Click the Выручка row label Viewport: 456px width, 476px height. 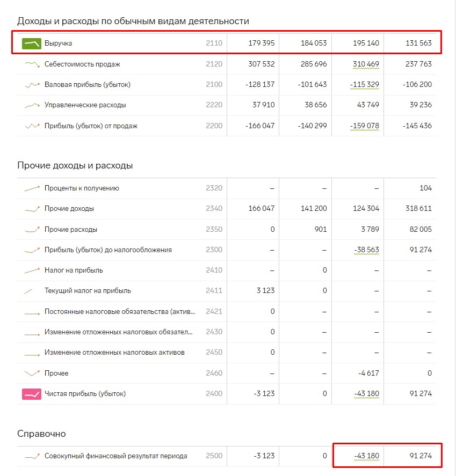coord(58,43)
